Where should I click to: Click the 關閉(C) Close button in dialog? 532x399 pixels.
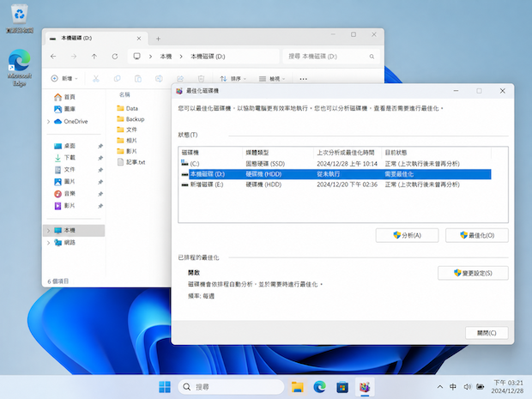tap(487, 333)
